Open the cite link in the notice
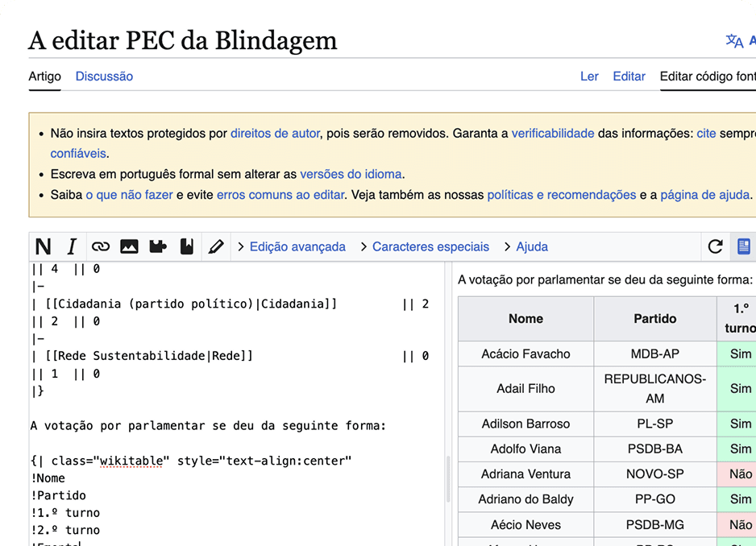The image size is (756, 546). click(x=706, y=134)
